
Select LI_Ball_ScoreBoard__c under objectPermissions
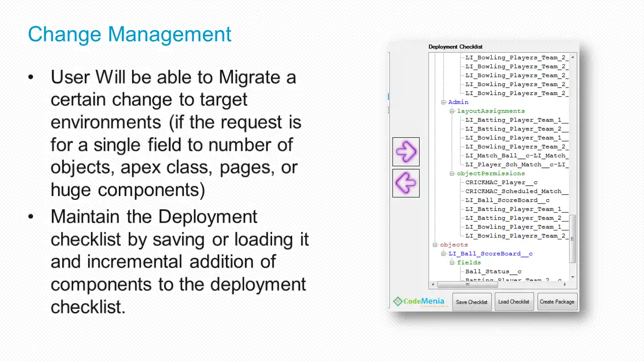coord(507,200)
